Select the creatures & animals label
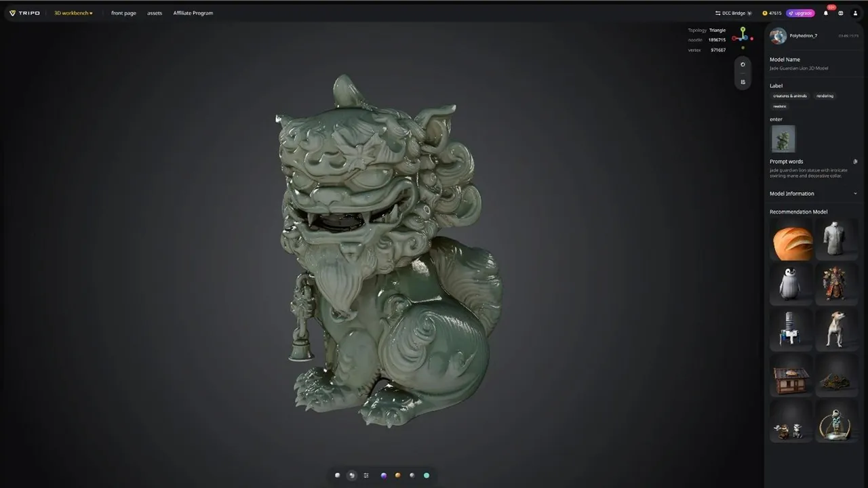Screen dimensions: 868x488 (790, 96)
